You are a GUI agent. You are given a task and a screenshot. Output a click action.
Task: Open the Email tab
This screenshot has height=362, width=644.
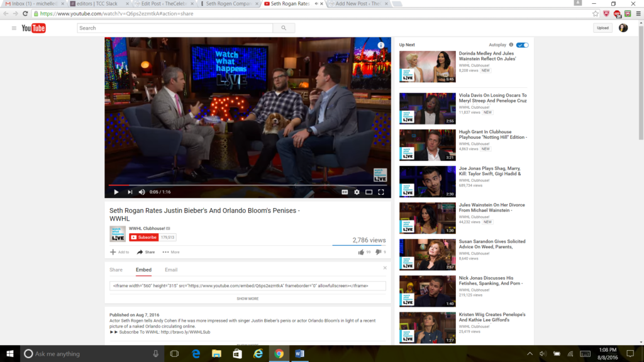pos(171,270)
